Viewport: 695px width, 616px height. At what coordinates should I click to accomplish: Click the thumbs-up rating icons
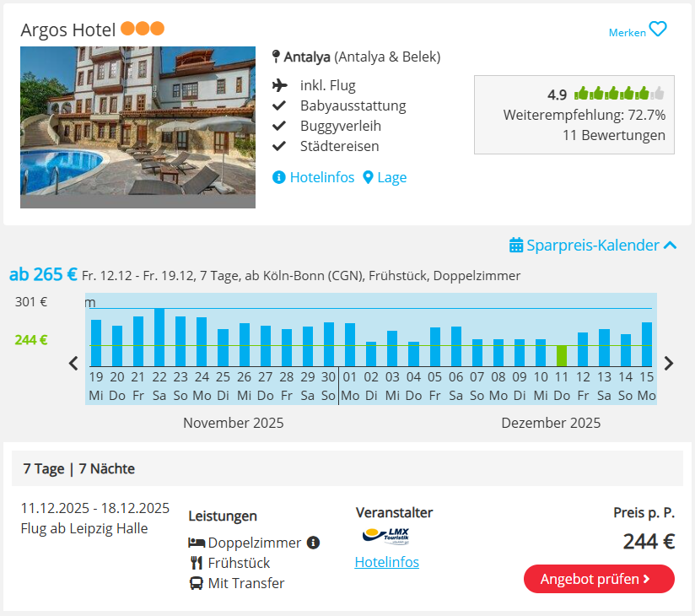click(619, 94)
